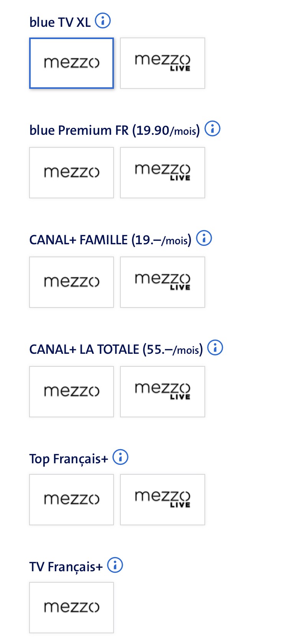
Task: Select mezzo in CANAL+ LA TOTALE
Action: pyautogui.click(x=72, y=392)
